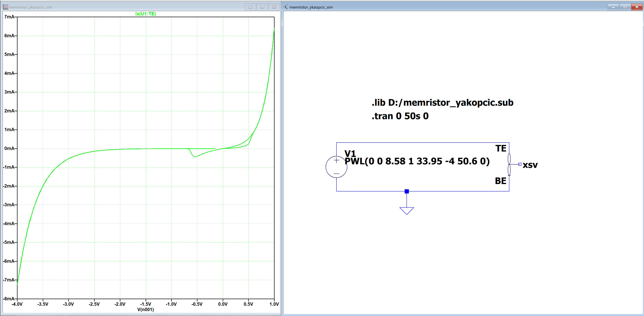Viewport: 644px width, 316px height.
Task: Click the PWL source value text
Action: (x=417, y=161)
